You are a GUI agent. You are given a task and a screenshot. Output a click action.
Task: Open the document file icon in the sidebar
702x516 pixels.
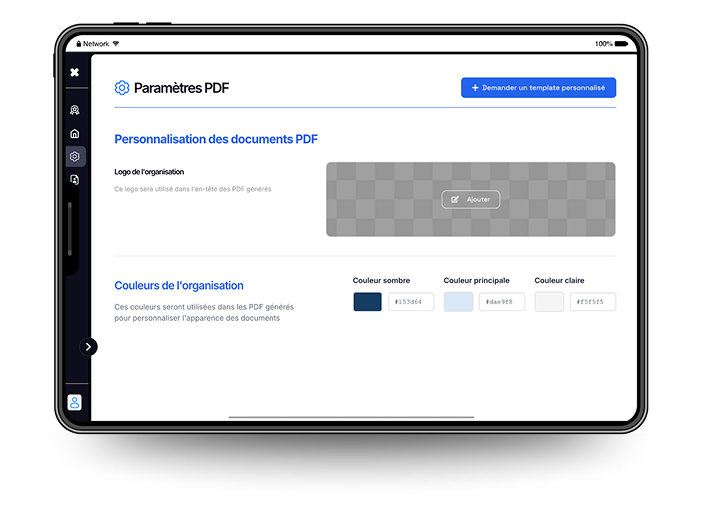coord(75,179)
